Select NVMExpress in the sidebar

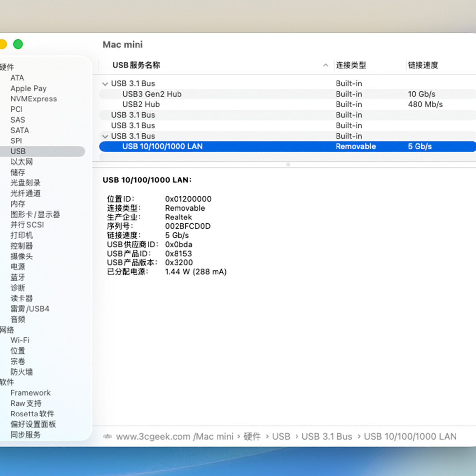click(x=33, y=99)
